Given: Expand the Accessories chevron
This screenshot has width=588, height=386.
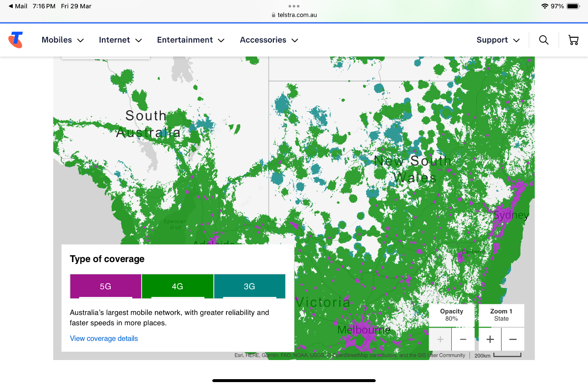Looking at the screenshot, I should (x=294, y=40).
